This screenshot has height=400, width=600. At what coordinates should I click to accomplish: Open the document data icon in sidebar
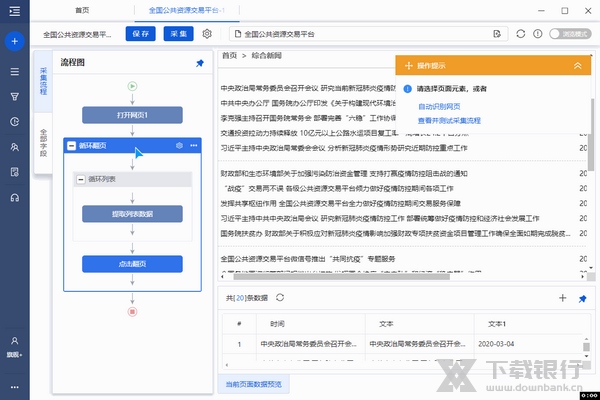point(15,172)
